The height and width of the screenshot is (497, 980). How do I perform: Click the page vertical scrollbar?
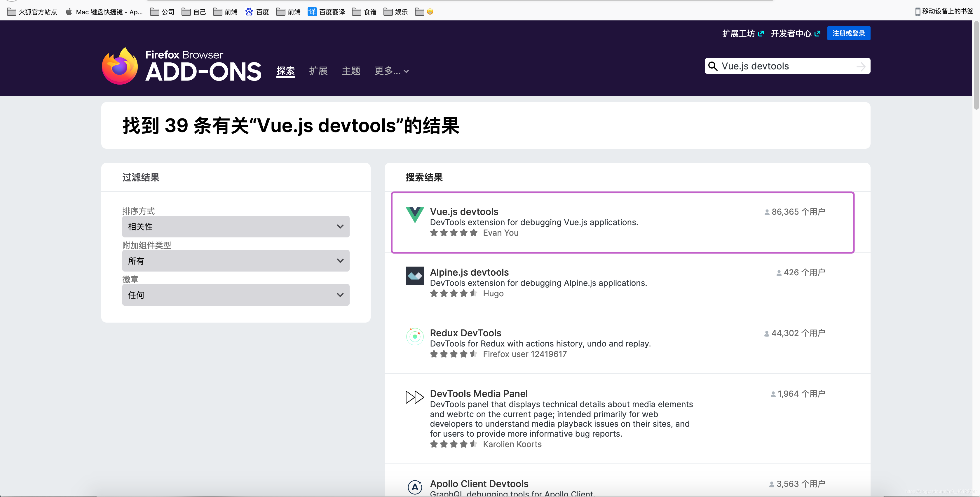(x=976, y=66)
